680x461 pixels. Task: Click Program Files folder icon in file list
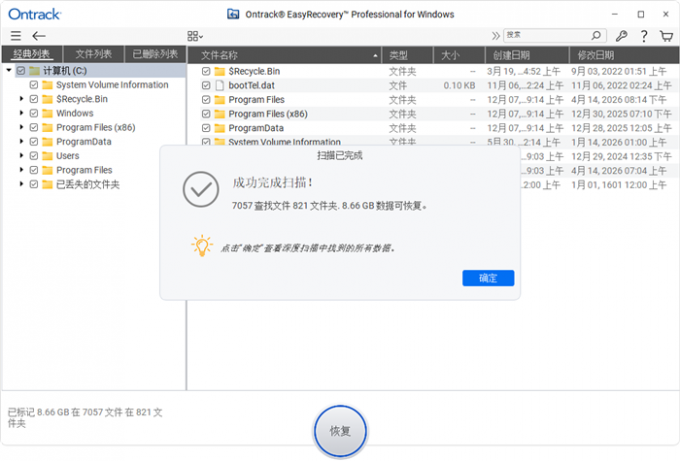click(220, 100)
